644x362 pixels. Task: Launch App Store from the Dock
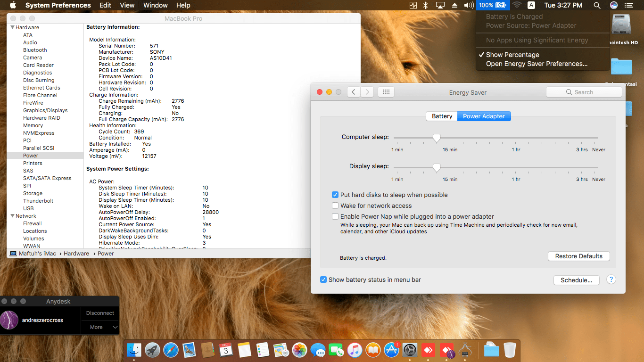392,350
